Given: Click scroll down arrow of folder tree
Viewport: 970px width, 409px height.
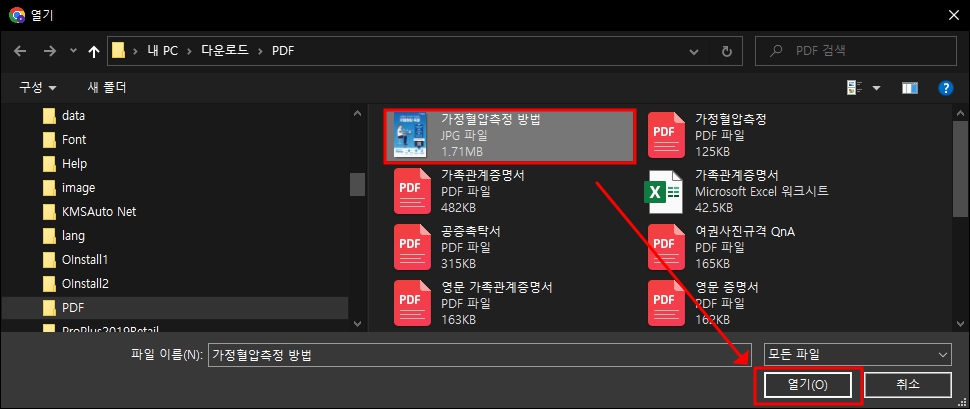Looking at the screenshot, I should pos(357,323).
